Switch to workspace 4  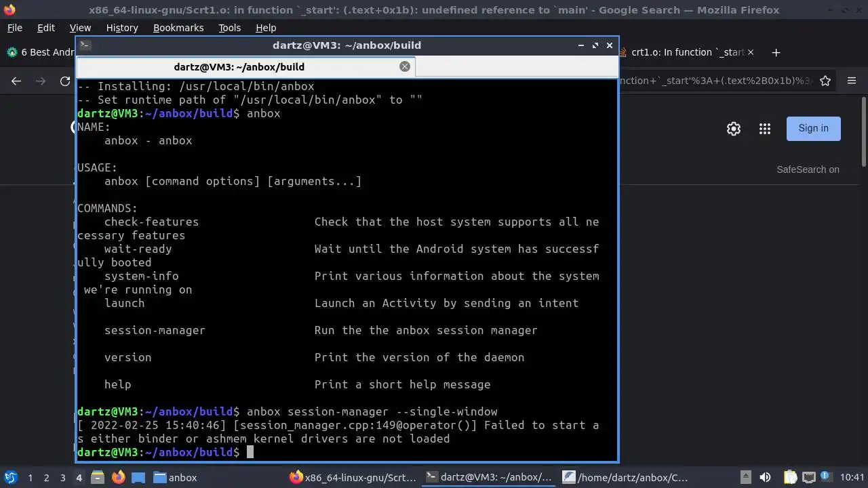tap(79, 478)
